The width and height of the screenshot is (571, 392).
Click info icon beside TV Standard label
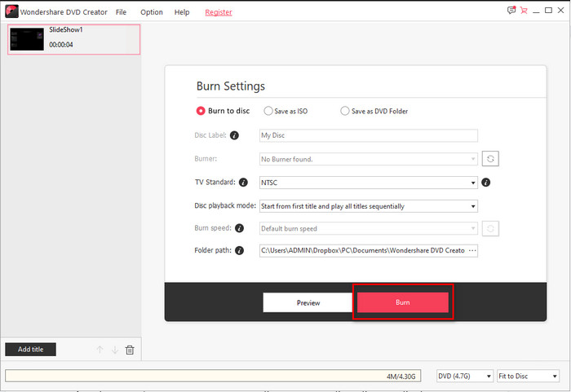[243, 183]
